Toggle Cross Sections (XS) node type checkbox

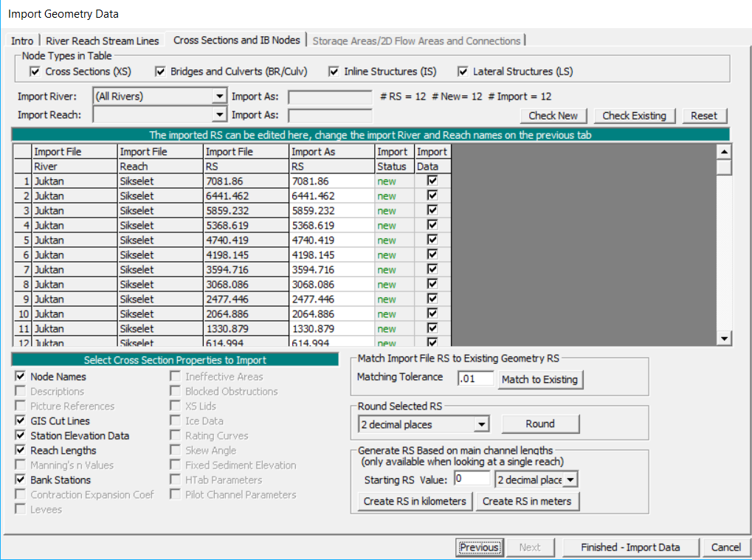click(35, 72)
